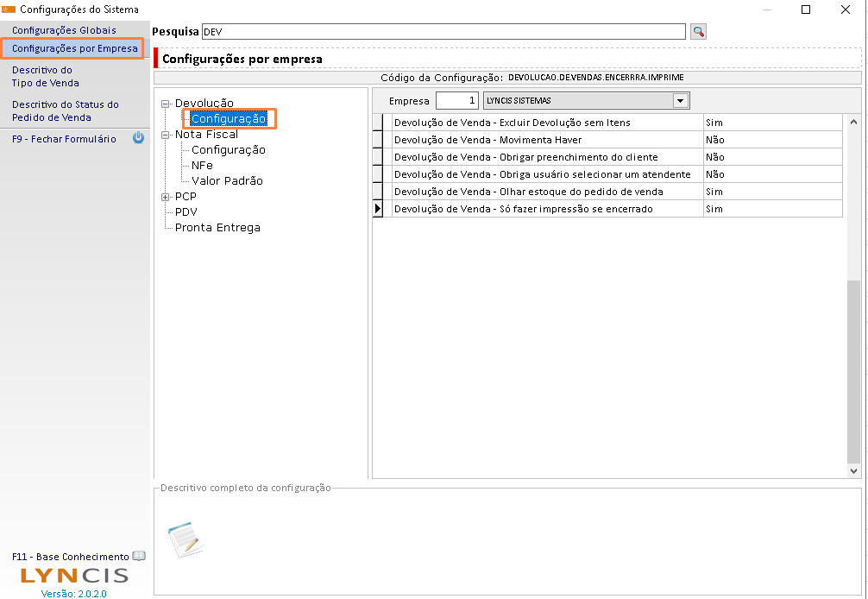This screenshot has height=599, width=868.
Task: Select Configurações por Empresa in the sidebar
Action: (74, 48)
